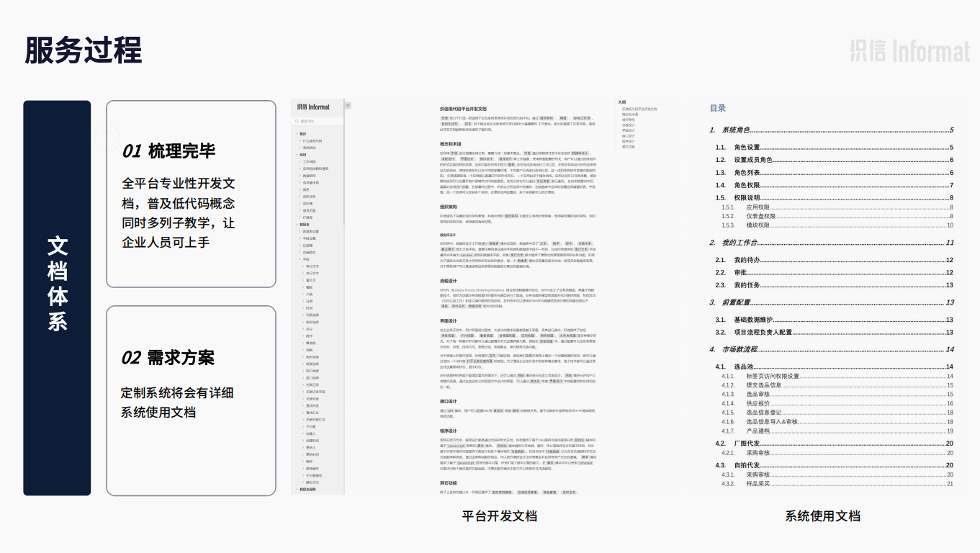The image size is (980, 553).
Task: Open TOC entry 3.1 基础数据维护
Action: pos(834,320)
